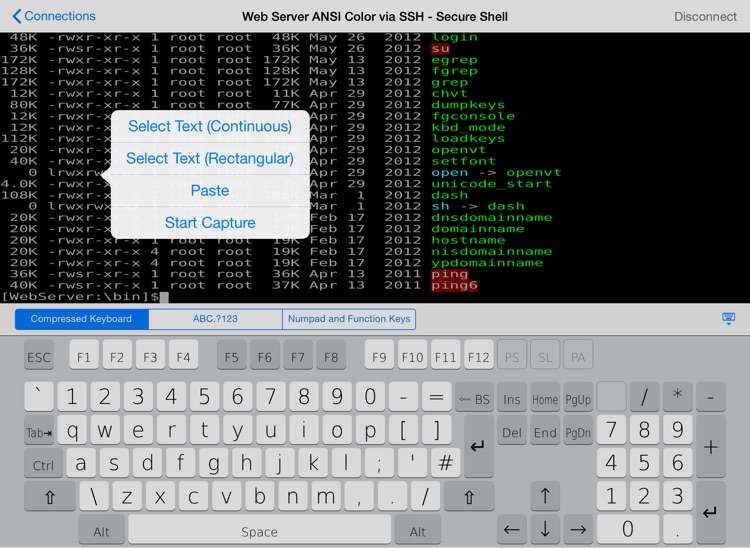
Task: Tap the numpad minus key
Action: [x=711, y=396]
